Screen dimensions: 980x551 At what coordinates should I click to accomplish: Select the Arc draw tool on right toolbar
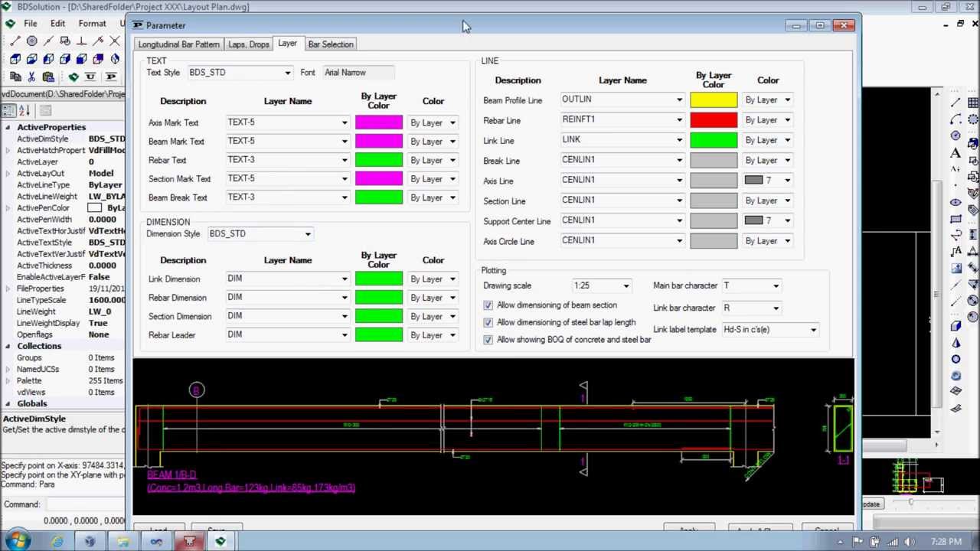[x=955, y=119]
